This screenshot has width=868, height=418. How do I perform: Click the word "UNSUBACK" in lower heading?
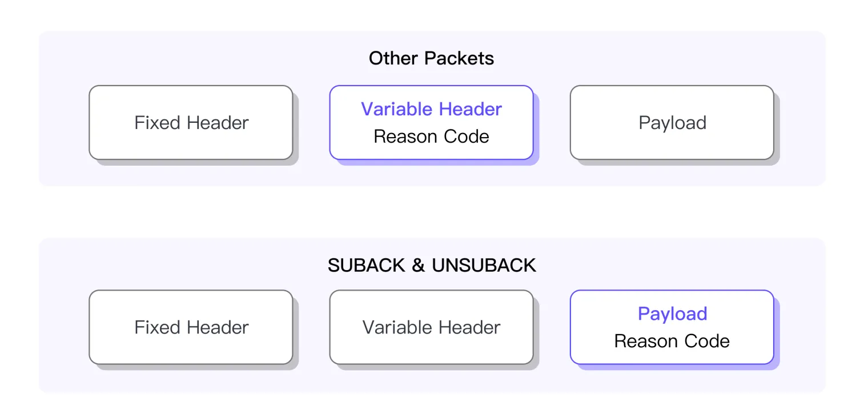coord(484,266)
